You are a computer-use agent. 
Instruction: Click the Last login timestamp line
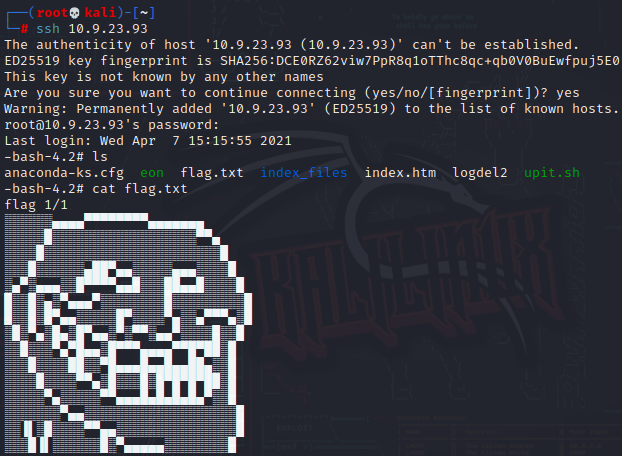click(148, 141)
